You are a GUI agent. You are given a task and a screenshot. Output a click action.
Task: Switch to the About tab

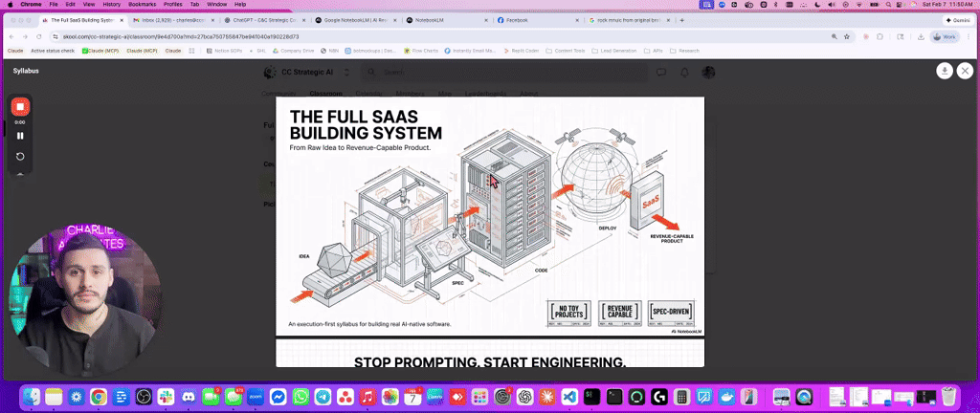(528, 95)
